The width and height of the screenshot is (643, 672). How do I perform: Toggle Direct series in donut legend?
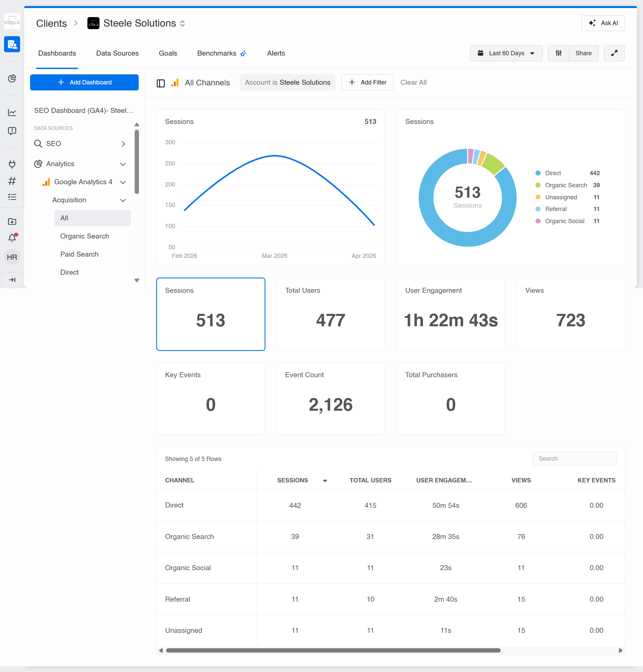pyautogui.click(x=553, y=173)
